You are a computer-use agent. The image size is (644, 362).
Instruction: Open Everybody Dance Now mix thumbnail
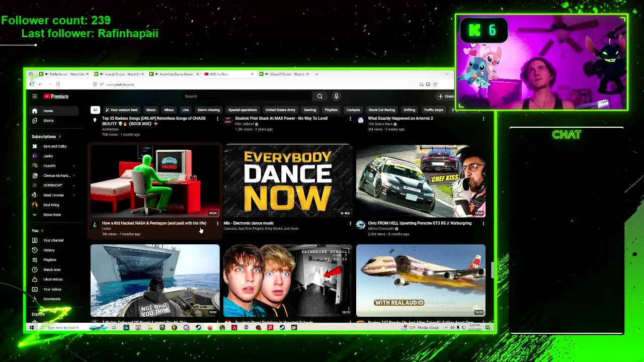[288, 181]
